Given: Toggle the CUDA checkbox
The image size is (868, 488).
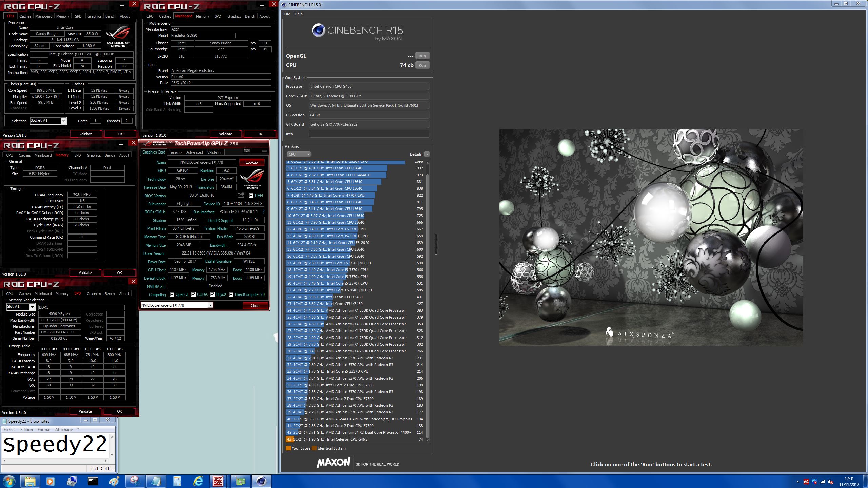Looking at the screenshot, I should pyautogui.click(x=194, y=294).
